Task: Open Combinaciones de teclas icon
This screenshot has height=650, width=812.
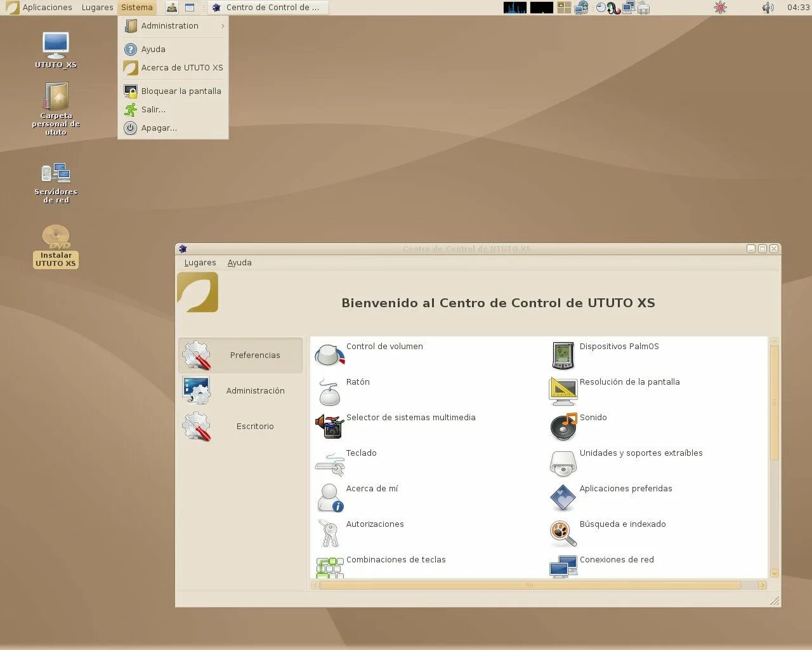Action: (x=330, y=567)
